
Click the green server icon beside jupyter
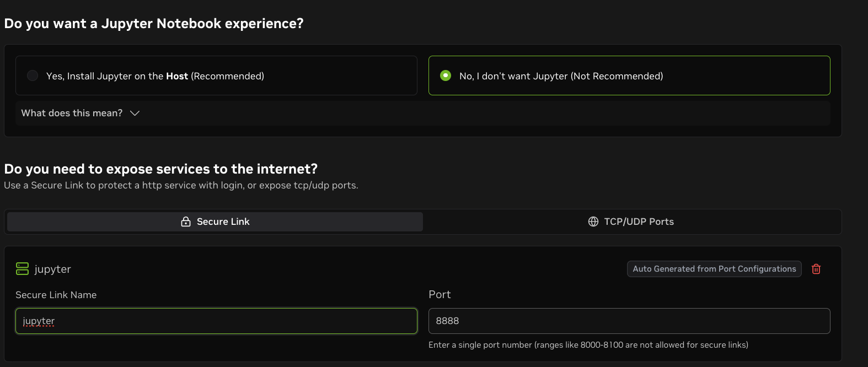coord(22,269)
